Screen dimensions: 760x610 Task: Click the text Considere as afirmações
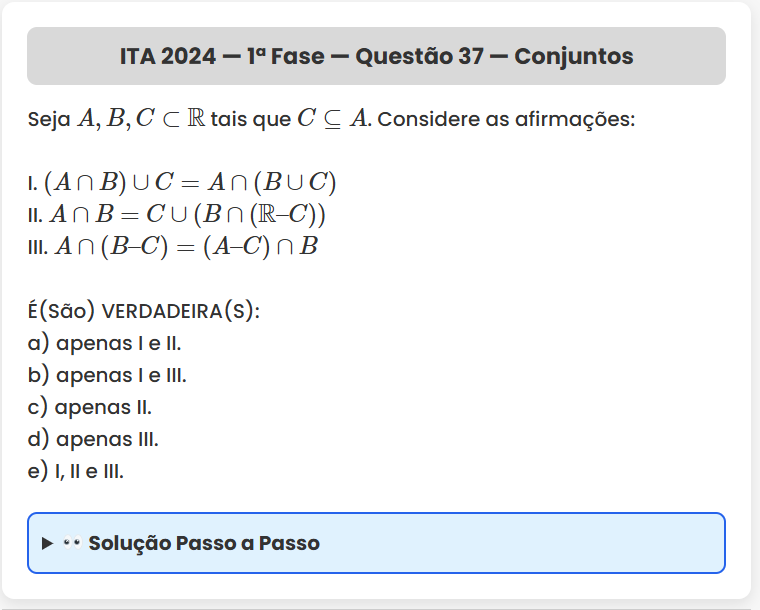pos(506,119)
